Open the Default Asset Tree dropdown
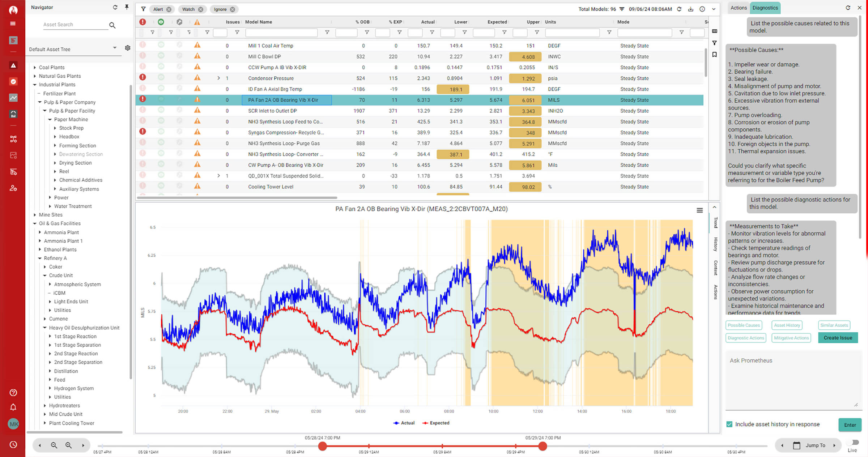Screen dimensions: 868x457 pyautogui.click(x=115, y=47)
